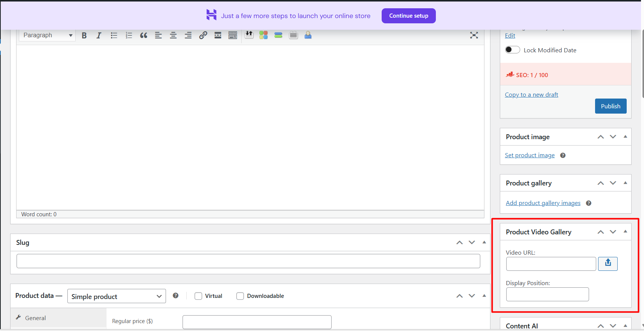Click Add product gallery images link
Viewport: 644px width, 331px height.
click(543, 203)
